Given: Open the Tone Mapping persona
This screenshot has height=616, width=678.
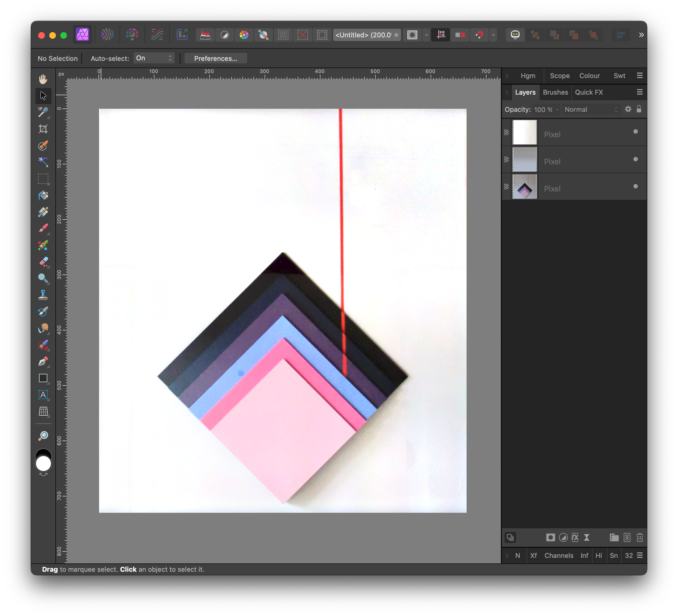Looking at the screenshot, I should (x=157, y=35).
